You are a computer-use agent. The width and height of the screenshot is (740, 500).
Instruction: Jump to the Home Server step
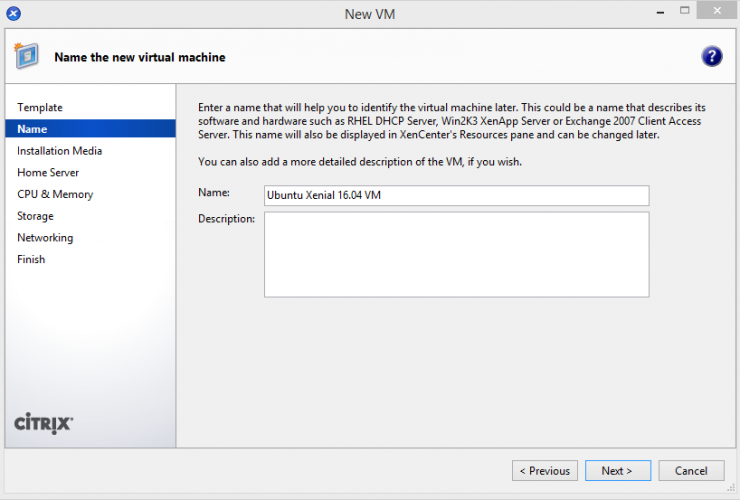(x=48, y=173)
